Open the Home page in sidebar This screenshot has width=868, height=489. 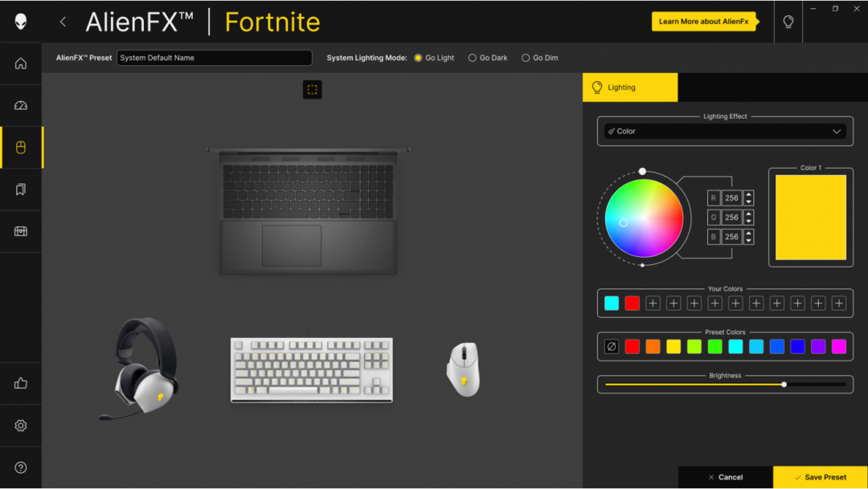click(20, 63)
